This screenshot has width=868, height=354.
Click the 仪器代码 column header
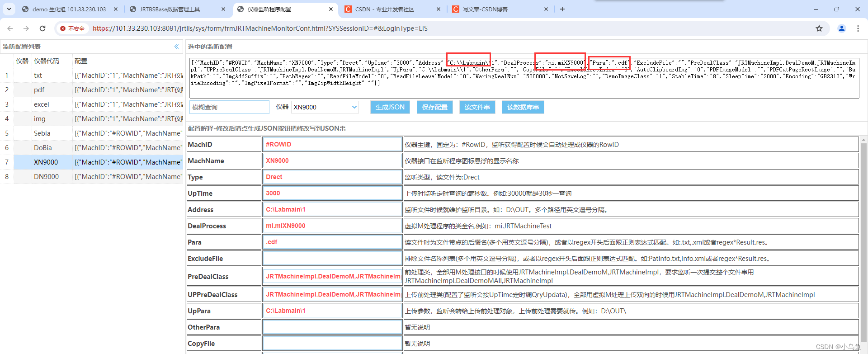pos(52,61)
